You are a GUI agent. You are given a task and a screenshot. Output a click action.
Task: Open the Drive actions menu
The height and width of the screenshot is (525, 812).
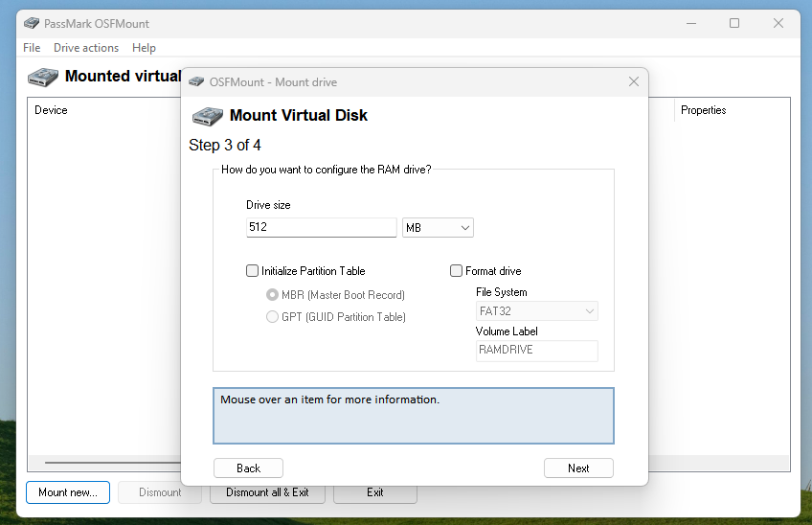[86, 48]
